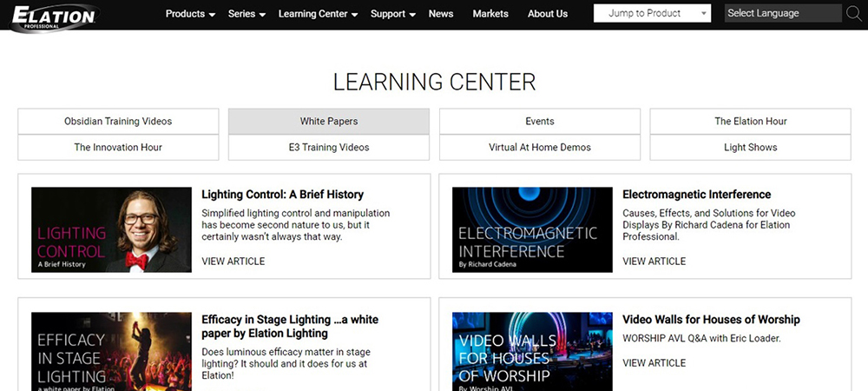Click the 'Electromagnetic Interference' article title
This screenshot has height=391, width=868.
coord(696,195)
